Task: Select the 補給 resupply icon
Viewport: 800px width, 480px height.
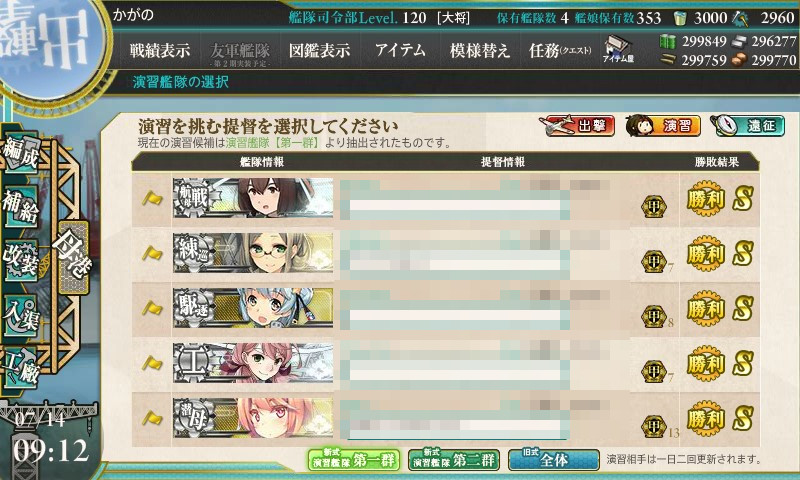Action: (21, 206)
